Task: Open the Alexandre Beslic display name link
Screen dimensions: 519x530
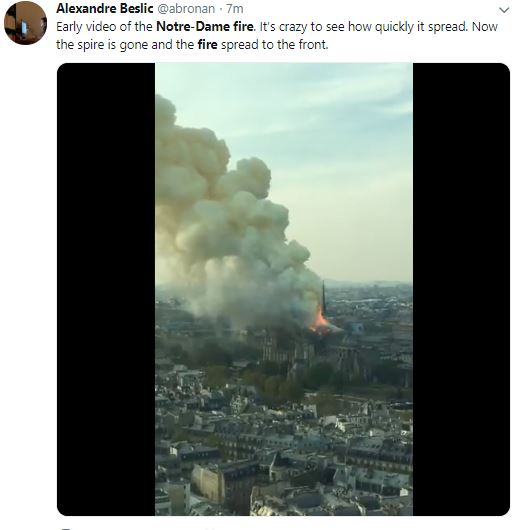Action: [104, 9]
